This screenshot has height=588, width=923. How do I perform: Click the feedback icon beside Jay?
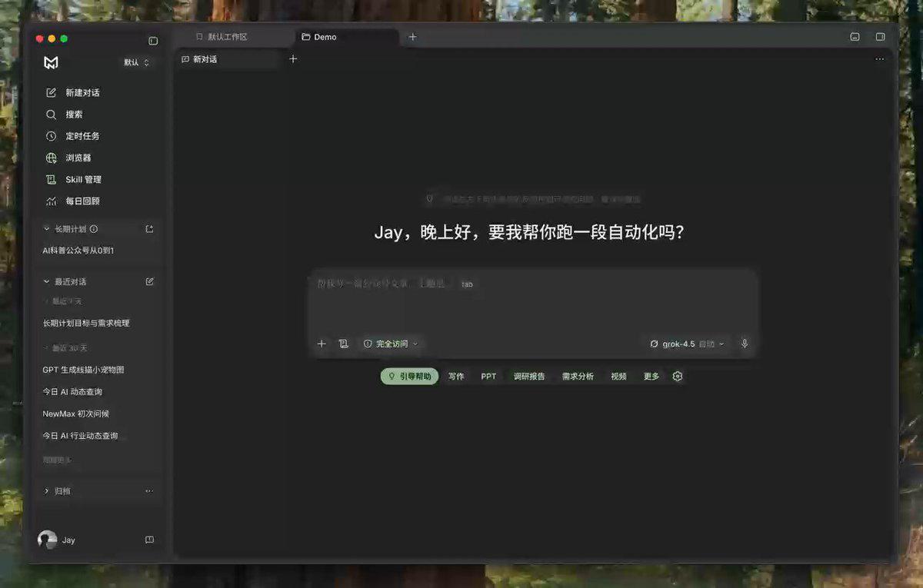(149, 540)
